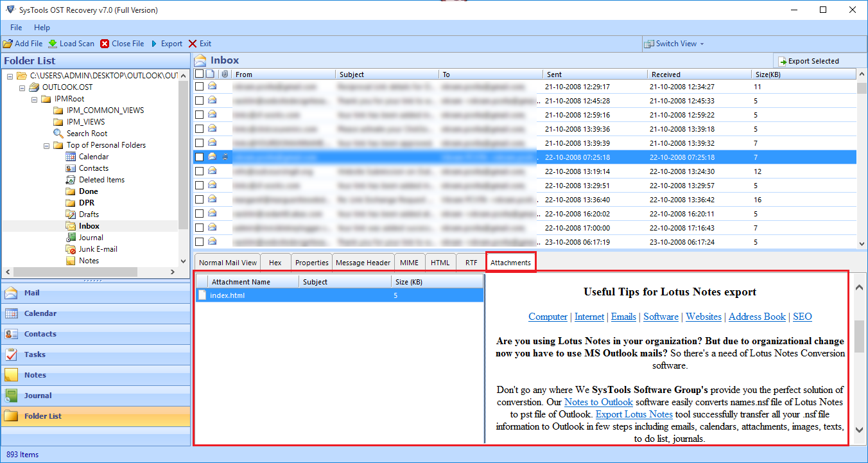Click the Export Selected button icon

[783, 61]
